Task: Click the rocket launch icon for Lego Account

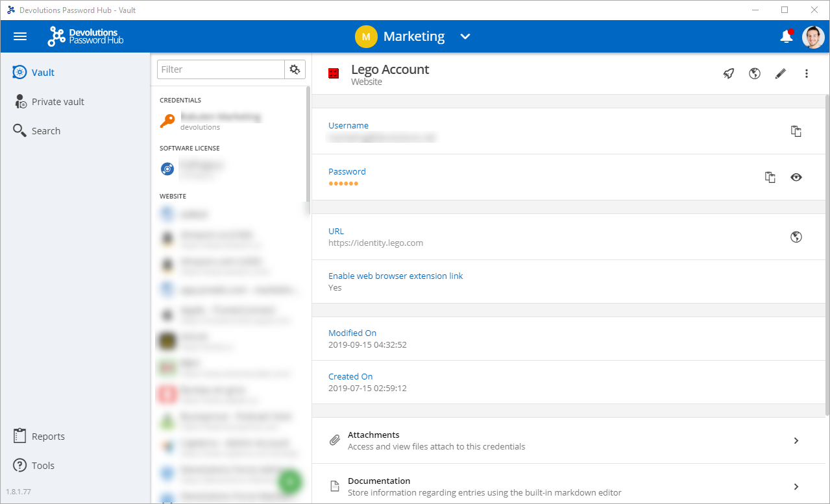Action: coord(729,74)
